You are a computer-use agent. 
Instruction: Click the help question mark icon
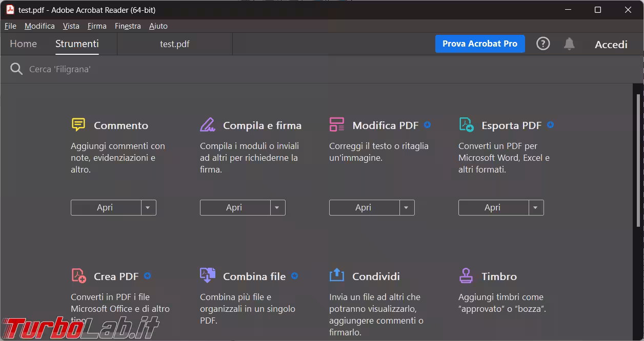(x=543, y=44)
